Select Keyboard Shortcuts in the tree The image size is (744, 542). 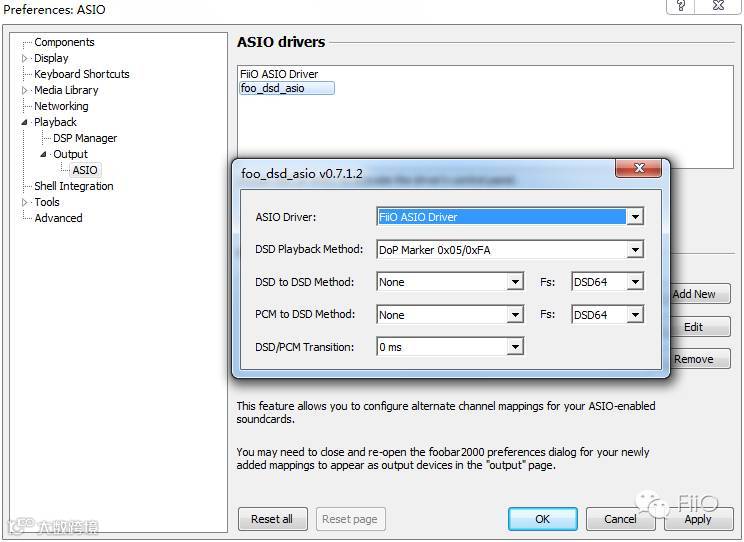click(82, 74)
